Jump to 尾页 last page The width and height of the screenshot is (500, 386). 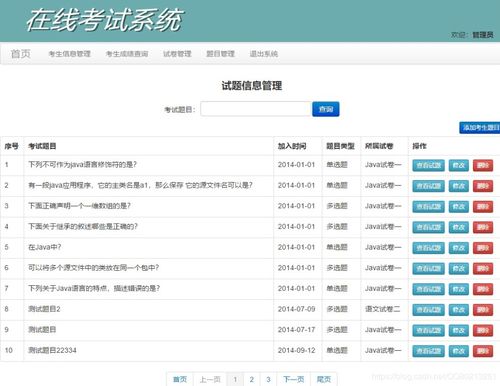pos(324,379)
